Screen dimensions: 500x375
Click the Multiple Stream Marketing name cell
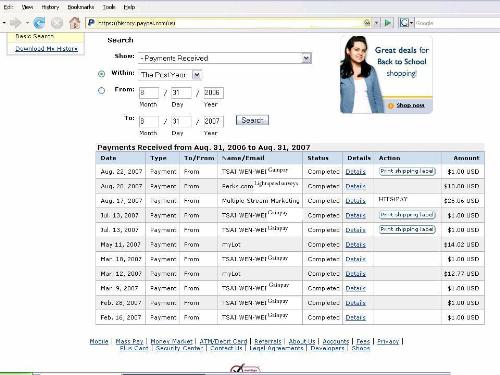(260, 201)
